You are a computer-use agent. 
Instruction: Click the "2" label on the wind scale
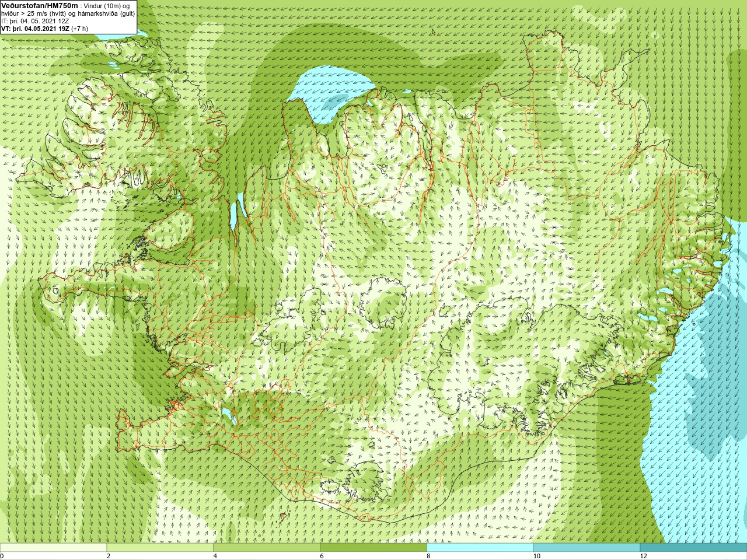click(x=109, y=556)
